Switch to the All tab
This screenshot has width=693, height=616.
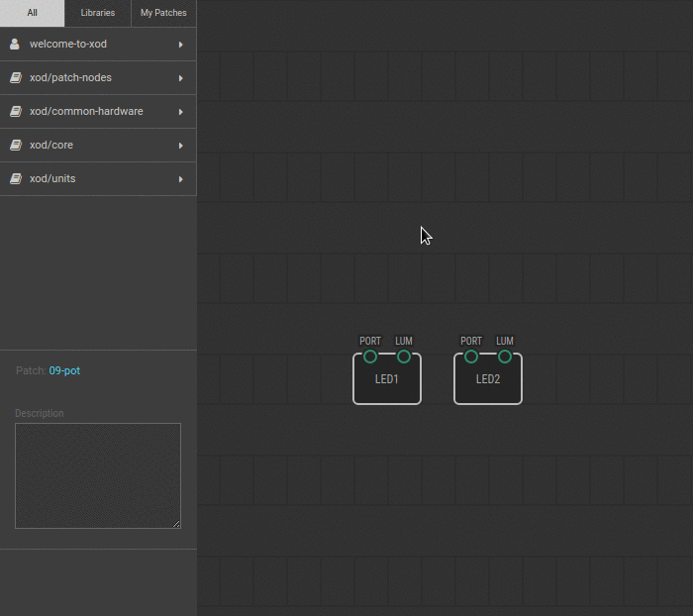(x=32, y=13)
